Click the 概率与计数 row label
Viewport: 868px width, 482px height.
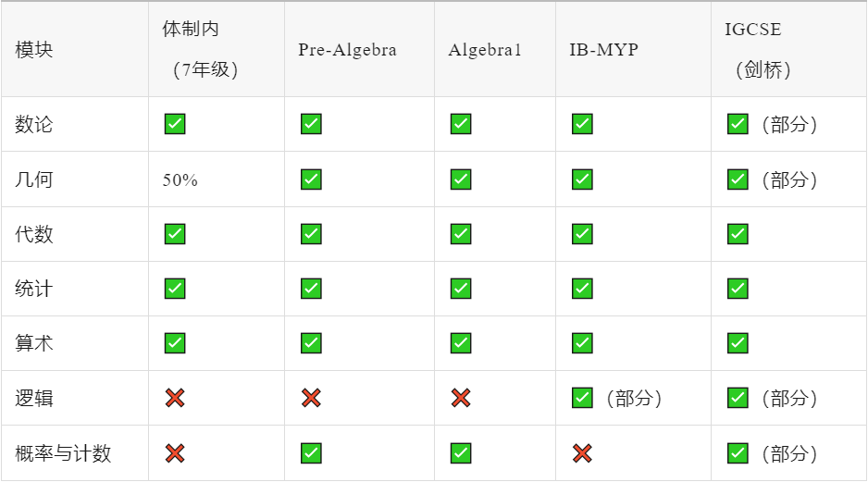click(63, 453)
